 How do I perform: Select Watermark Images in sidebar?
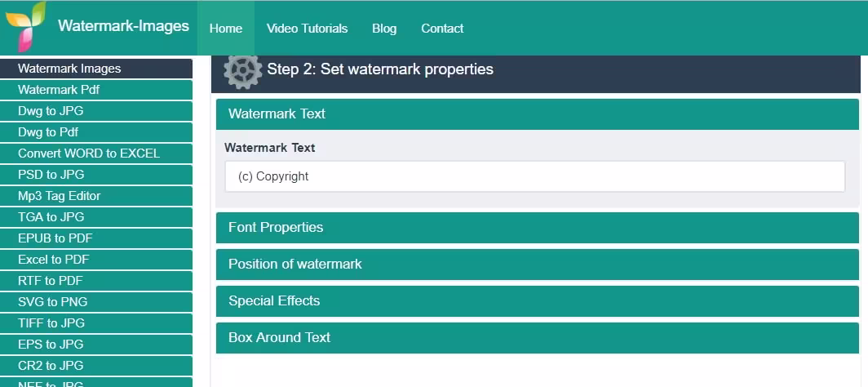pos(96,69)
